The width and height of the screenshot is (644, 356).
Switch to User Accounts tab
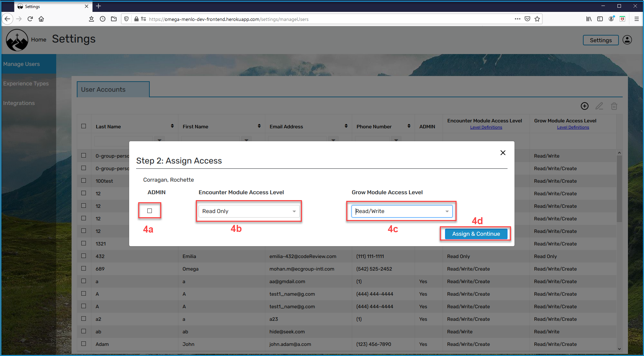[113, 90]
